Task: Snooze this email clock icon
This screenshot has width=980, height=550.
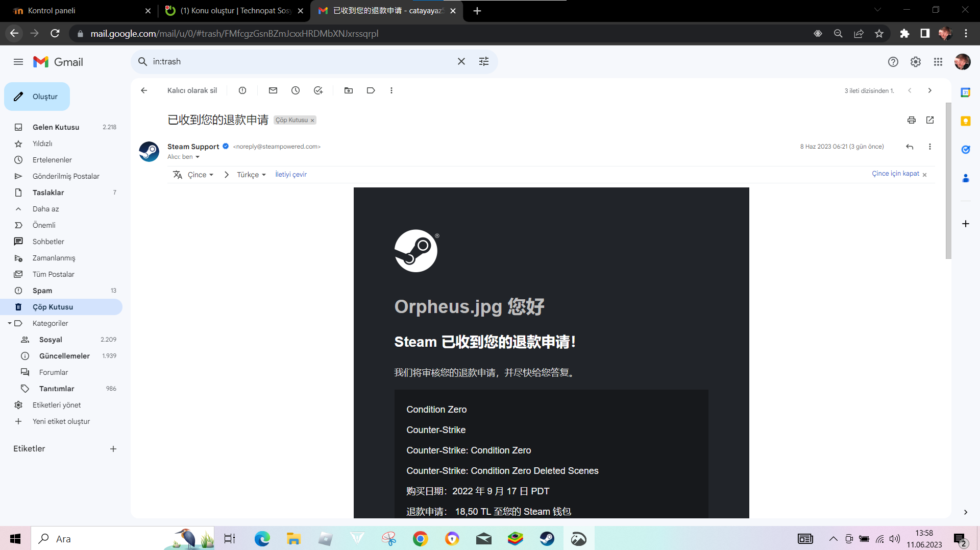Action: pos(296,90)
